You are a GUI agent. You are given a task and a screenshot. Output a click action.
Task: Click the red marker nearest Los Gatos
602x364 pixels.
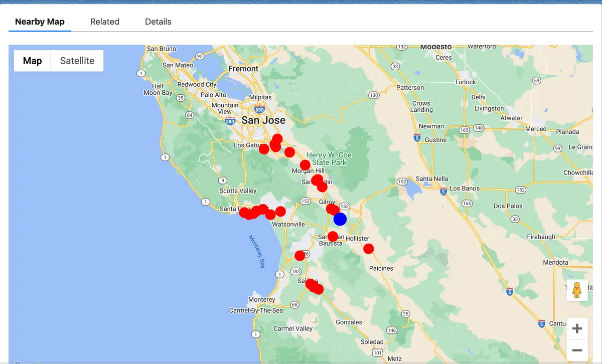(264, 149)
